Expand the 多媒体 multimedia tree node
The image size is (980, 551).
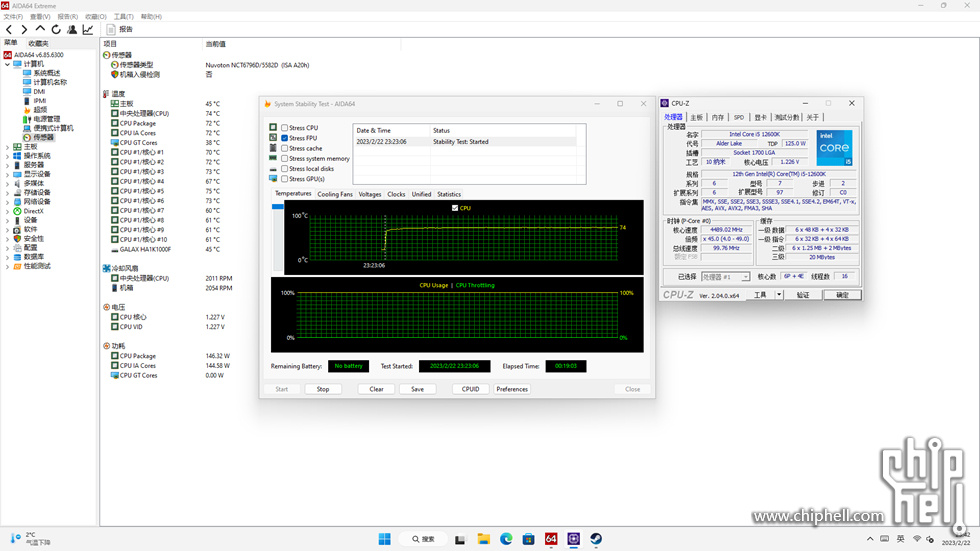(x=8, y=184)
